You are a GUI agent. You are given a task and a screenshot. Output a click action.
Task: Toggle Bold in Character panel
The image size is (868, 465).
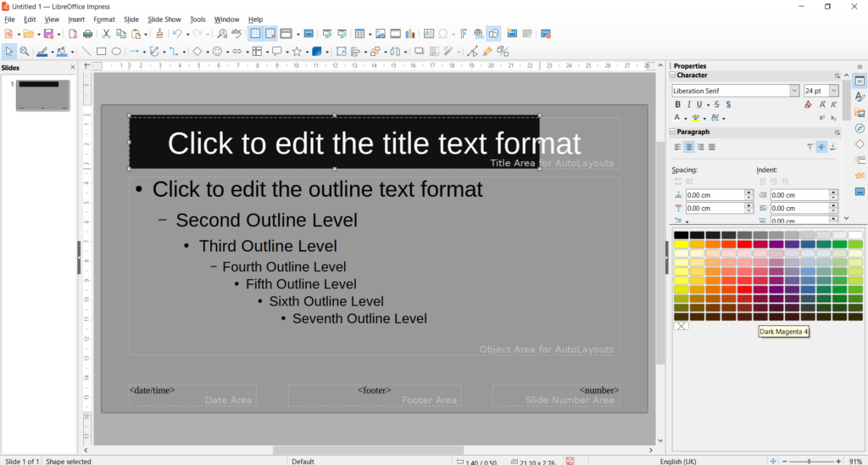pos(677,104)
